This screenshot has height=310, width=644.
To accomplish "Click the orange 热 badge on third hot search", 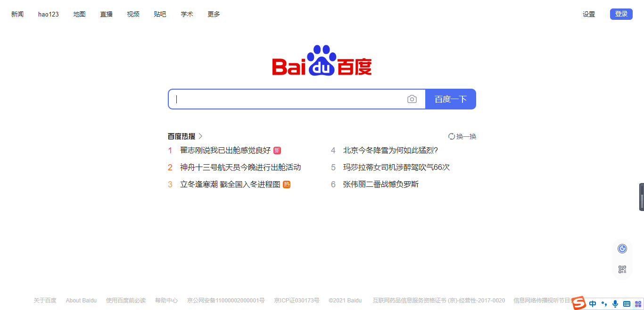I will click(287, 184).
